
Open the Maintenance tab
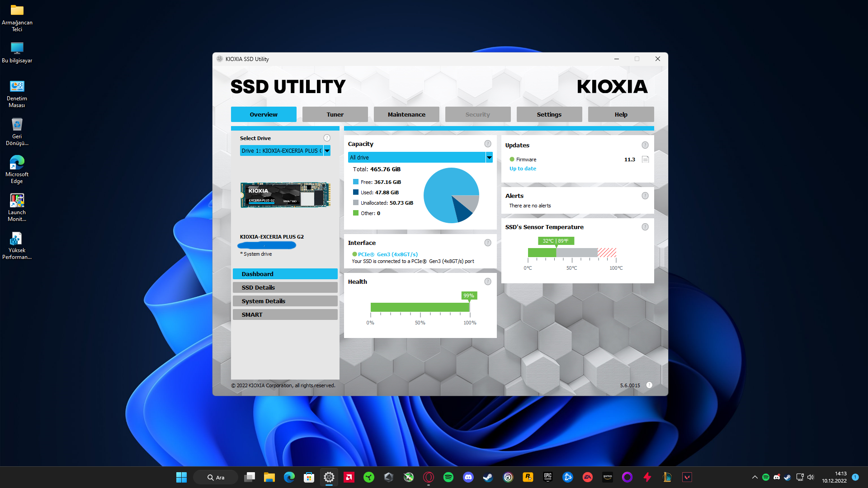point(406,114)
